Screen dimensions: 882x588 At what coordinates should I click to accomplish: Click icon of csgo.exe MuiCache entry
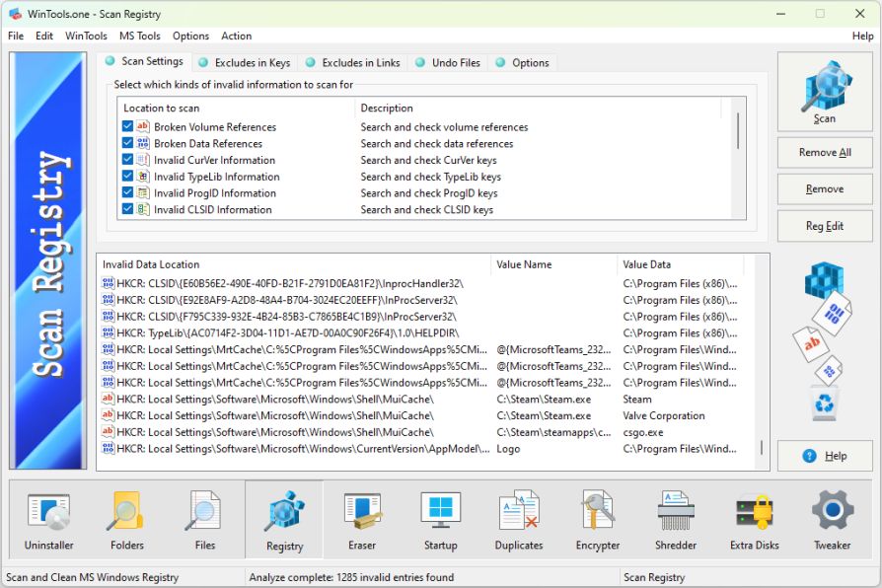tap(108, 431)
